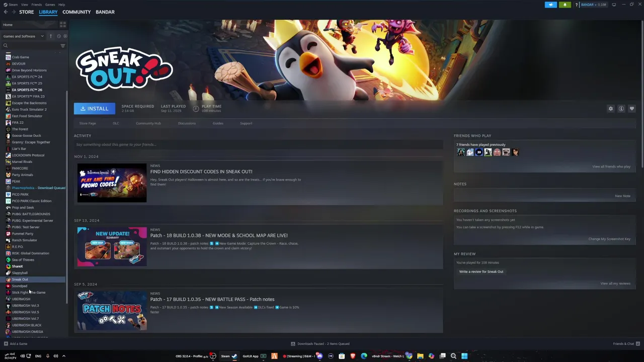Click the Windows Start button
The width and height of the screenshot is (644, 362).
pyautogui.click(x=464, y=356)
